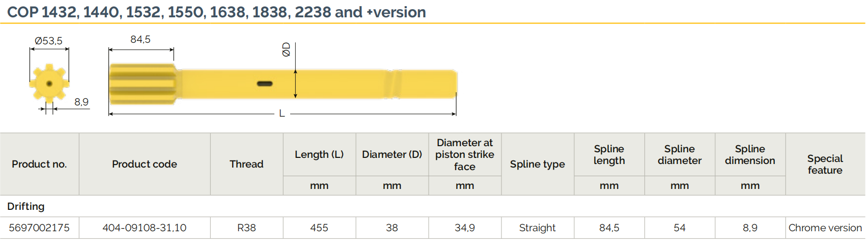Click the Product code column header

point(145,164)
